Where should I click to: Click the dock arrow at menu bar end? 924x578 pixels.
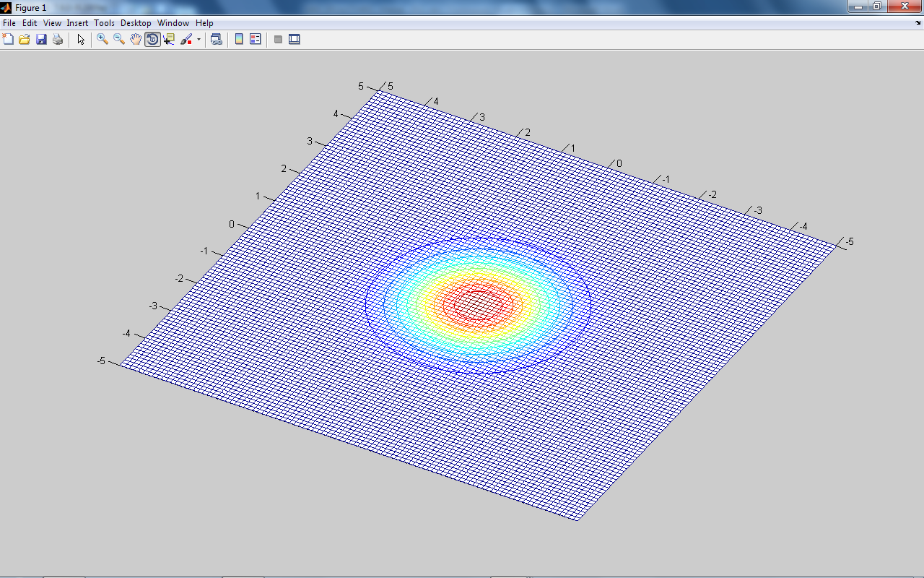[918, 23]
